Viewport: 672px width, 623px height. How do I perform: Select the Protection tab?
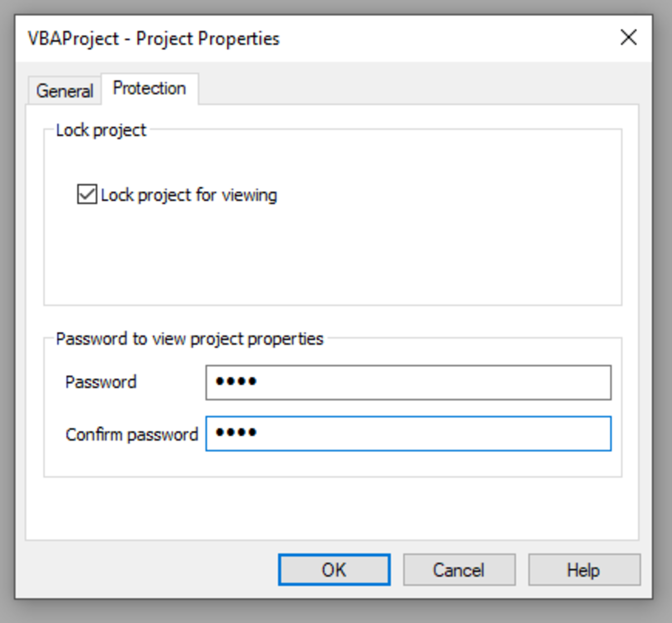coord(149,89)
